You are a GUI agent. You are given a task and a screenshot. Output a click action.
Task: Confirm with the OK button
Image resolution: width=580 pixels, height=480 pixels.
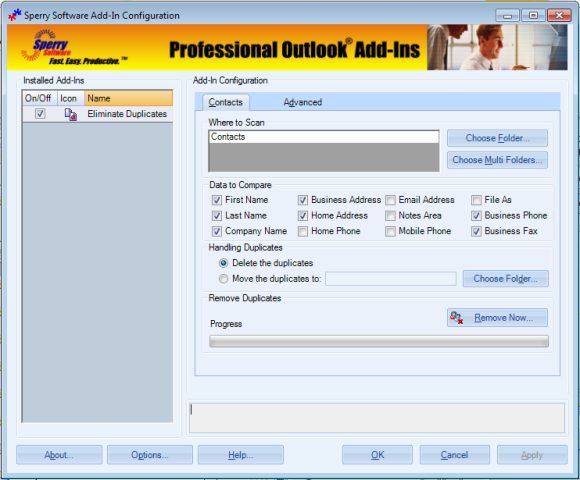click(x=377, y=455)
